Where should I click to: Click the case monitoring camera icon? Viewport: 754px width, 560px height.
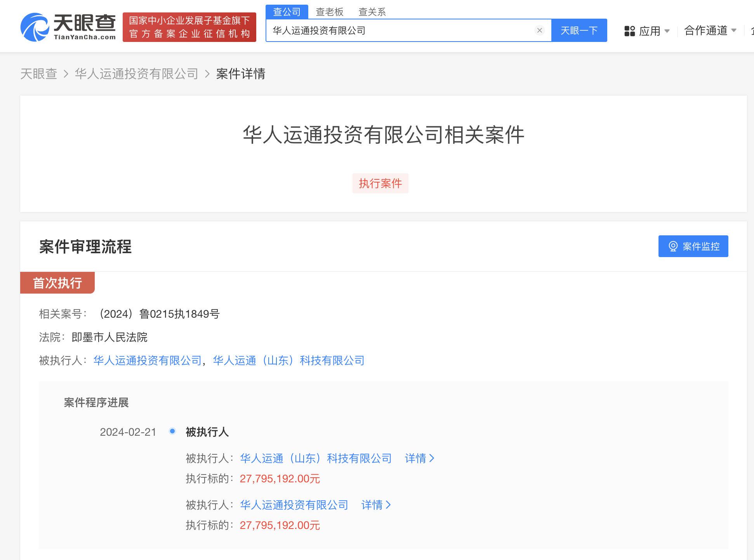click(673, 246)
